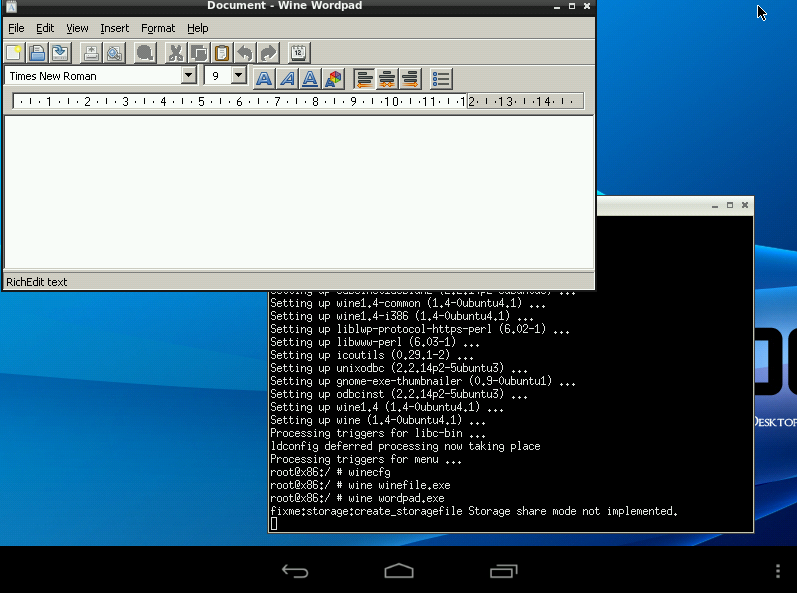This screenshot has width=797, height=593.
Task: Open Print Preview from the toolbar
Action: (115, 53)
